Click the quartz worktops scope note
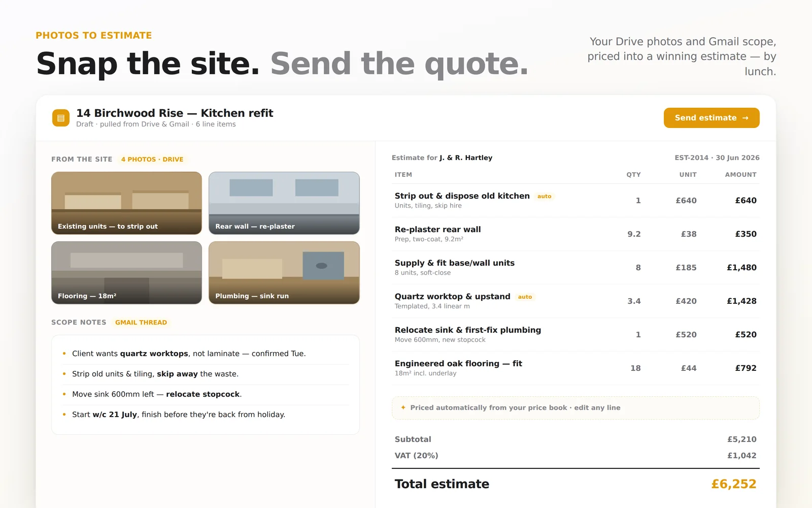 tap(206, 354)
